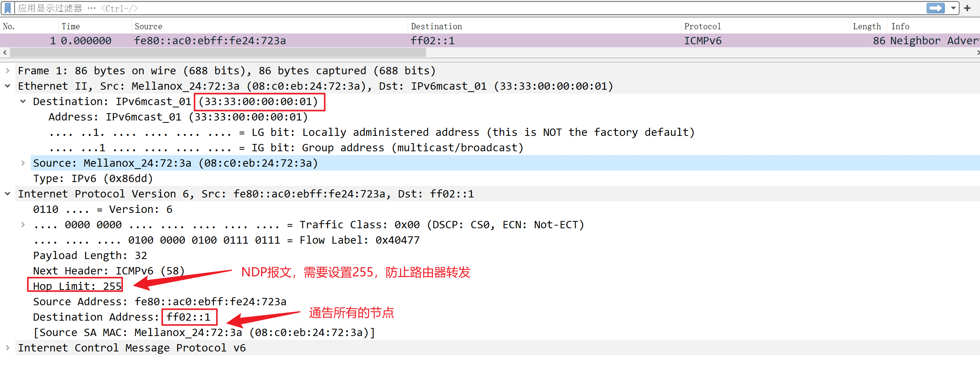Collapse the Destination IPv6mcast_01 subtree
980x378 pixels.
[23, 102]
